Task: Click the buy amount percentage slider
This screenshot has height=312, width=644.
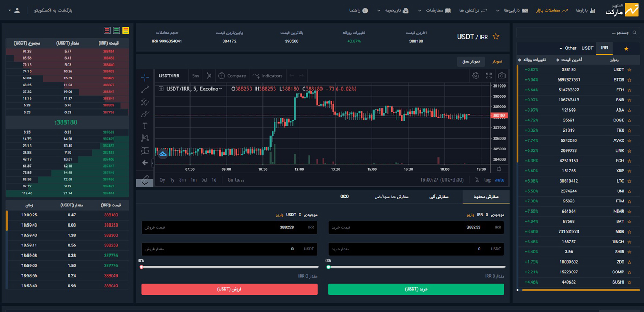Action: pos(416,267)
